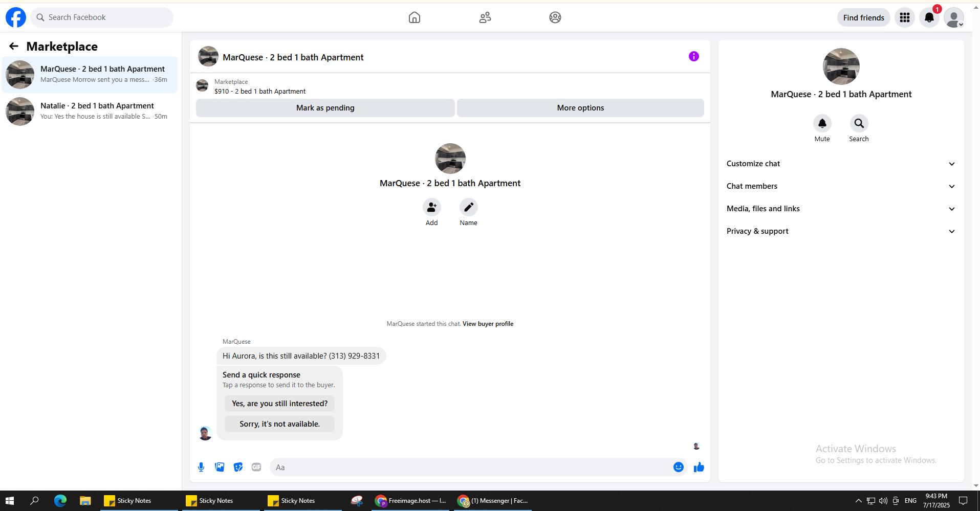Show hidden system tray icons
Viewport: 980px width, 511px height.
point(859,501)
